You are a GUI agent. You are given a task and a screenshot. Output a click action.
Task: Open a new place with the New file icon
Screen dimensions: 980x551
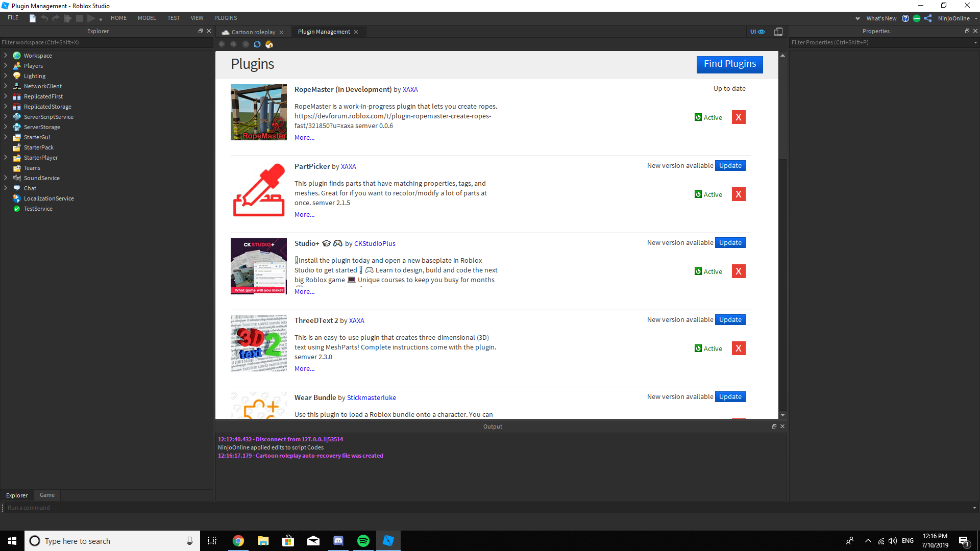tap(32, 18)
